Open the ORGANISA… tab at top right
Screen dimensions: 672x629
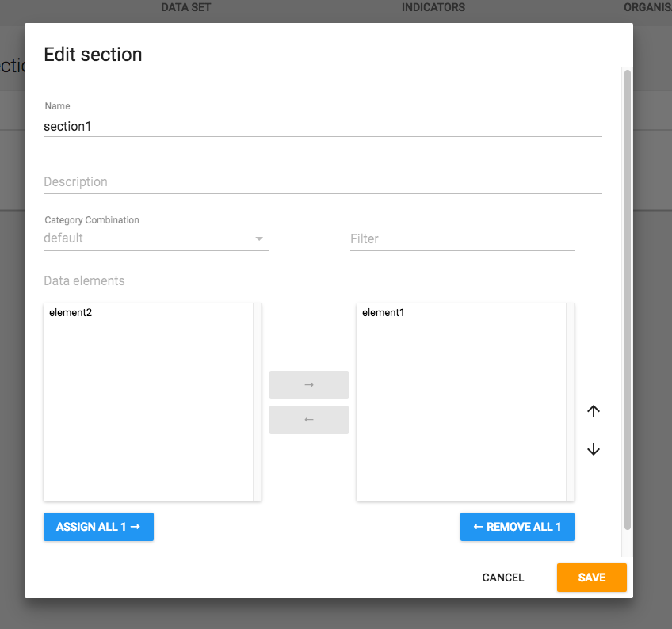pos(647,7)
